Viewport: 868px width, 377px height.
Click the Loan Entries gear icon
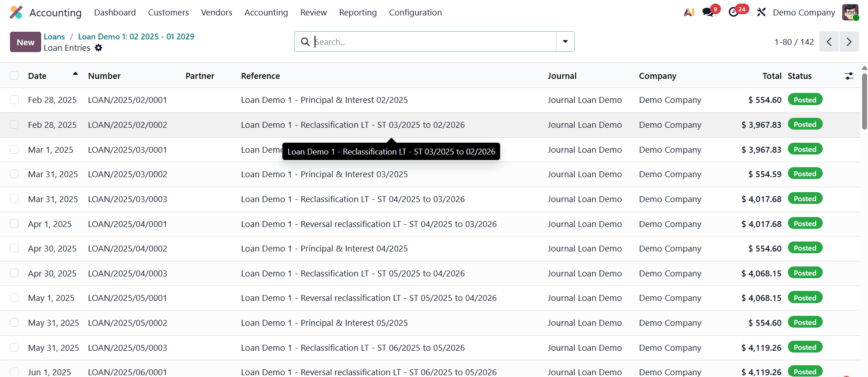(99, 48)
